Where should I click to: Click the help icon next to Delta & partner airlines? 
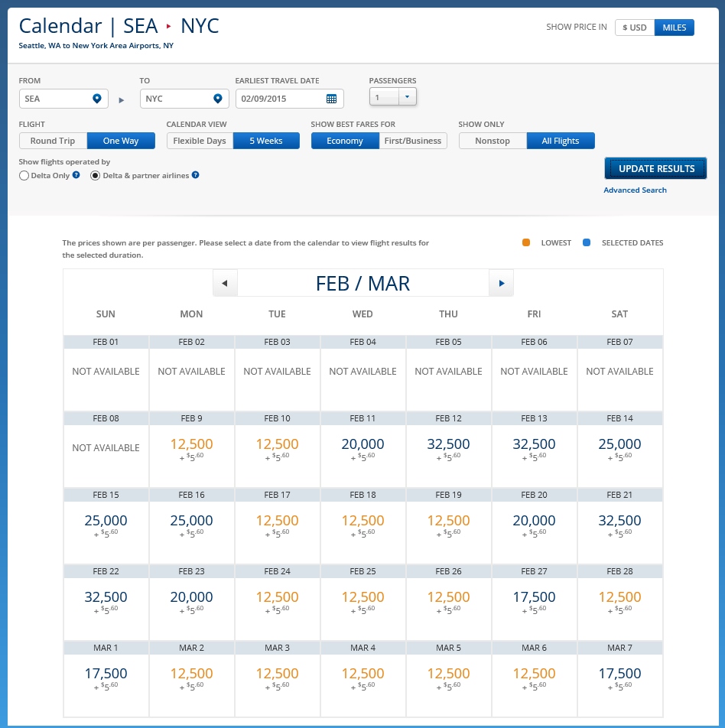coord(197,175)
